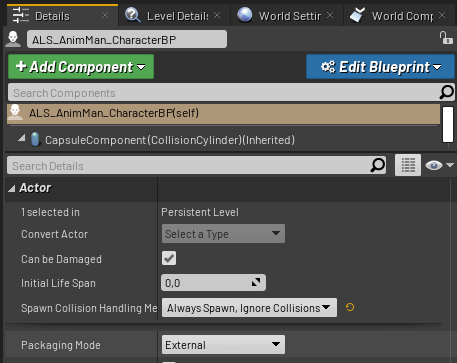The width and height of the screenshot is (457, 363).
Task: Open the eye view options dropdown
Action: click(x=439, y=165)
